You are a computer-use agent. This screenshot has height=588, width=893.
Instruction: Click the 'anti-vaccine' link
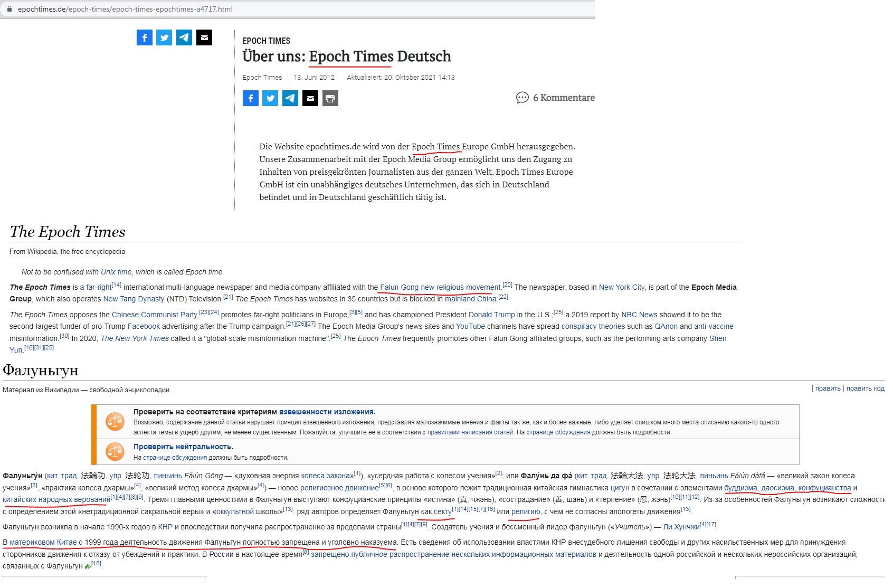click(x=714, y=326)
